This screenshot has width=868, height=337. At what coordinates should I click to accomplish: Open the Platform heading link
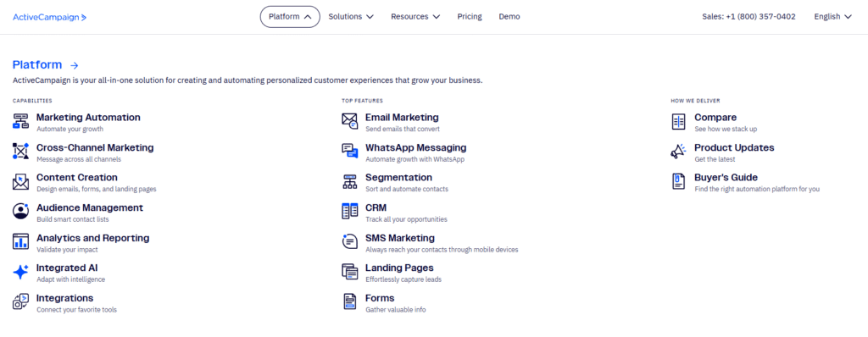point(37,65)
